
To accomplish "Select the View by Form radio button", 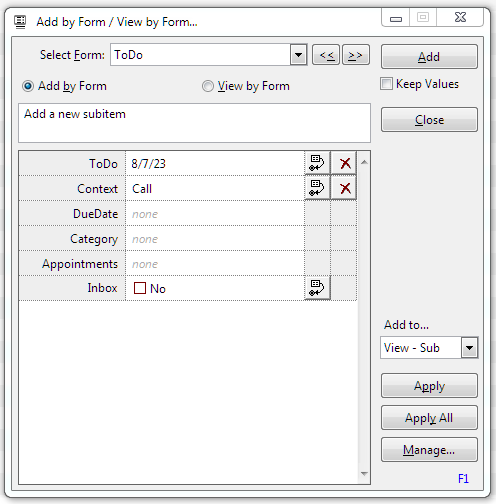I will pyautogui.click(x=208, y=86).
